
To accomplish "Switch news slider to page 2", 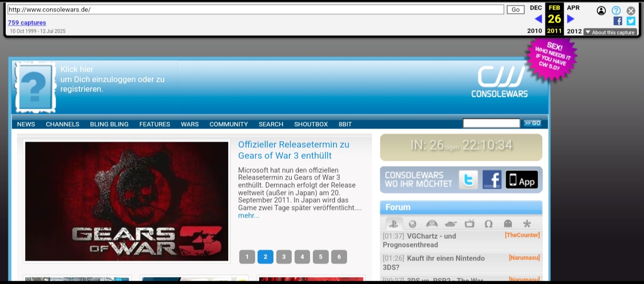I will tap(265, 257).
